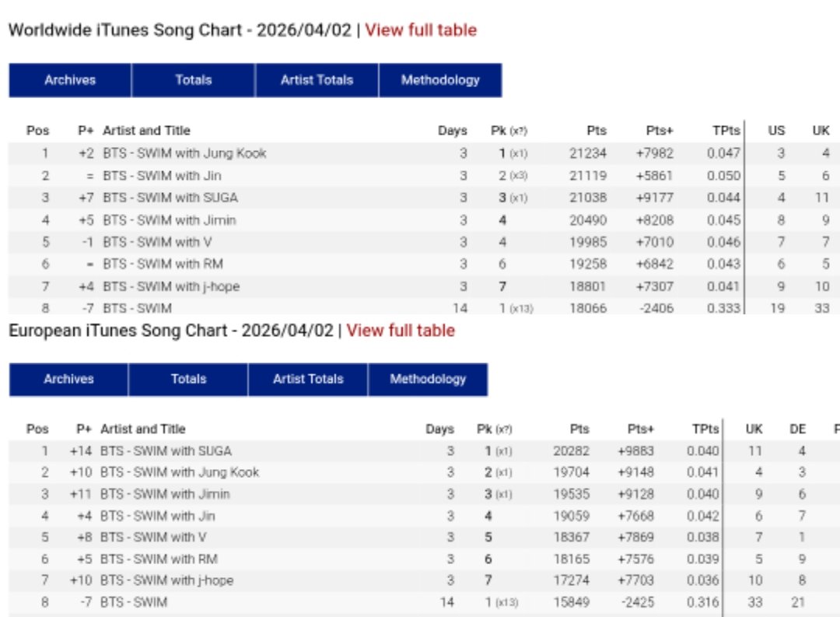Click points value 21234 in Worldwide chart
This screenshot has width=840, height=617.
588,153
